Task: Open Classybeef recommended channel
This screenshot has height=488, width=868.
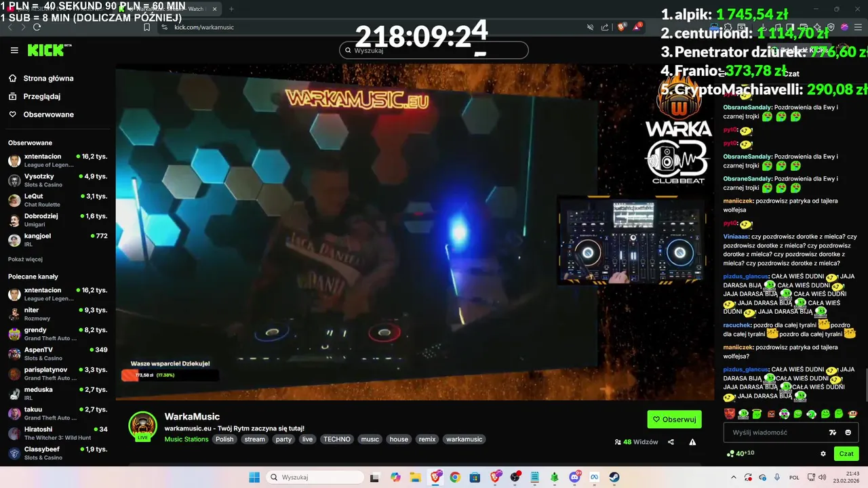Action: (58, 453)
